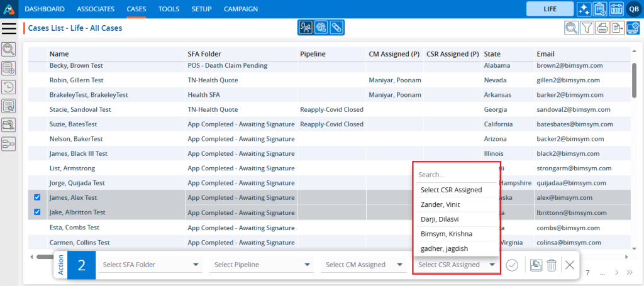Uncheck the Jake, Albritton Test row checkbox
Viewport: 644px width, 286px height.
coord(37,212)
